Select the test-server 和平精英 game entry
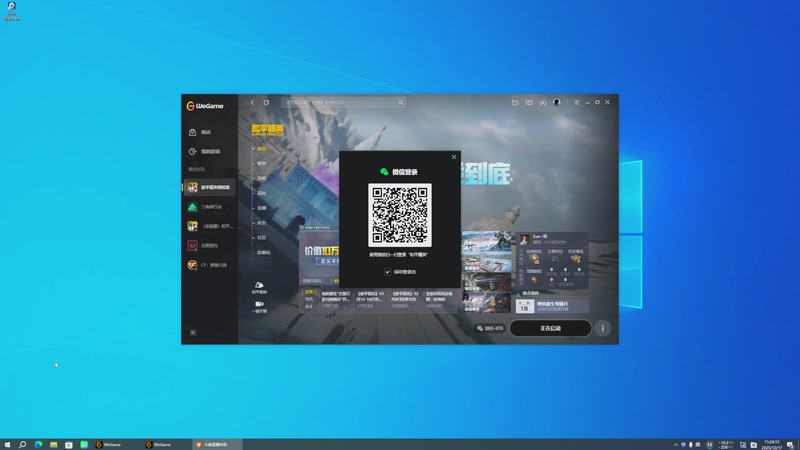The width and height of the screenshot is (800, 450). (209, 226)
